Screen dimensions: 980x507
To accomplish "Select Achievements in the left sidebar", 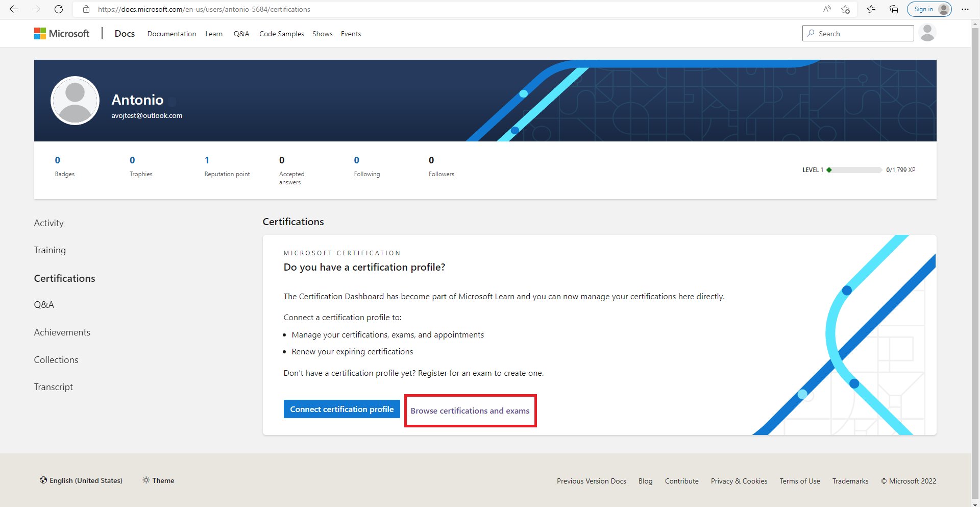I will tap(62, 332).
